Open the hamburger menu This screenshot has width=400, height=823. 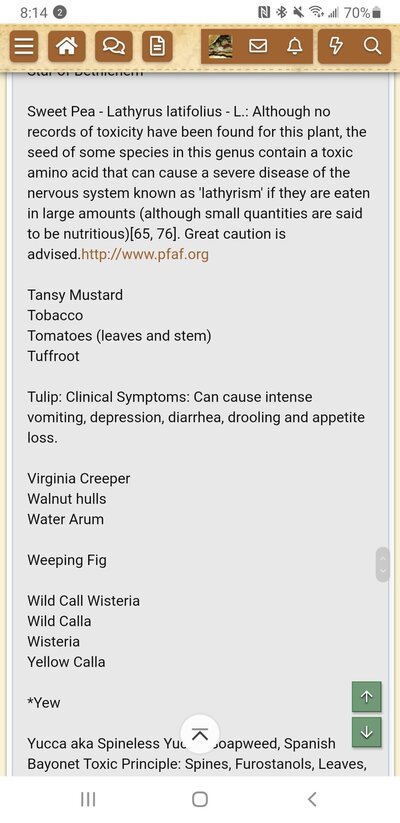click(24, 46)
